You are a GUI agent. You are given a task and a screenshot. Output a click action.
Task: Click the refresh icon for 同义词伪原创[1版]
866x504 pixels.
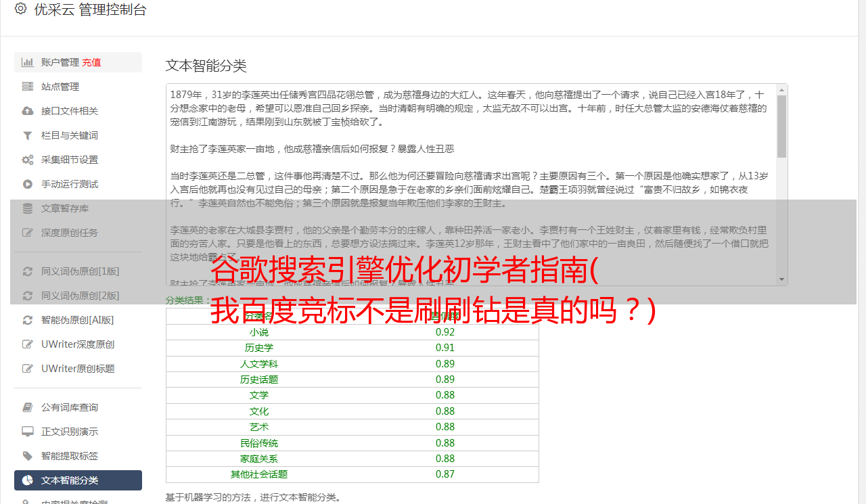pos(28,271)
